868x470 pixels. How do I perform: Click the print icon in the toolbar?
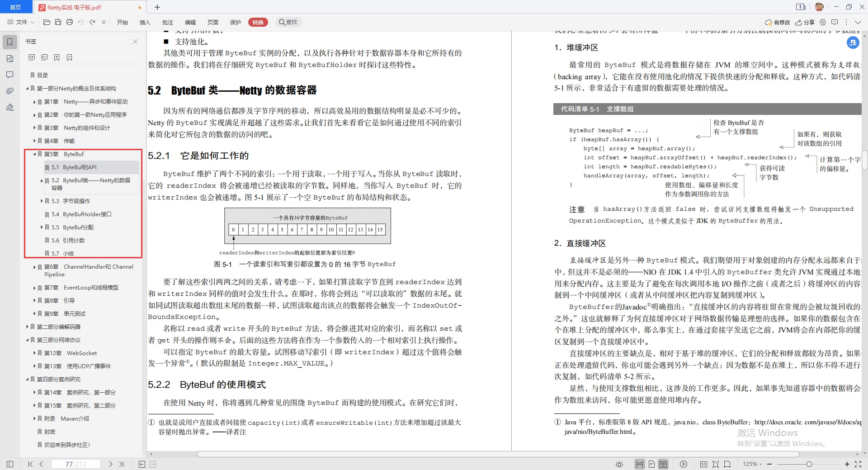(69, 22)
